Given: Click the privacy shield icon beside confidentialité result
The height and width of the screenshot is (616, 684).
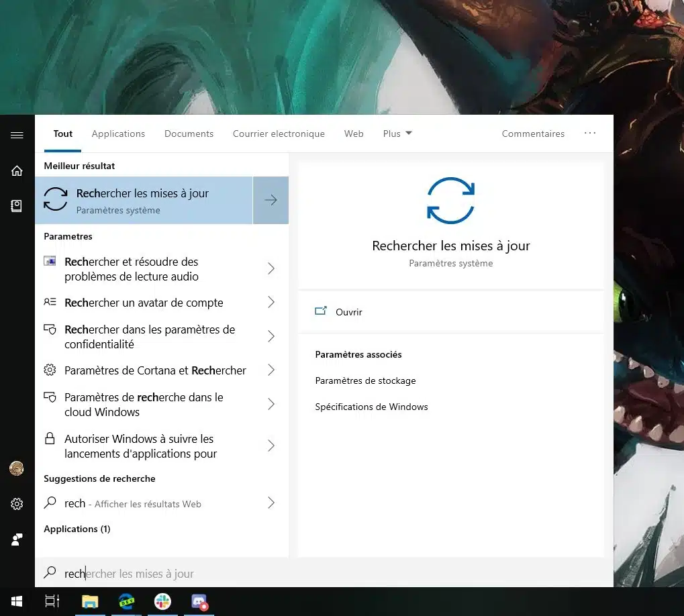Looking at the screenshot, I should coord(50,329).
